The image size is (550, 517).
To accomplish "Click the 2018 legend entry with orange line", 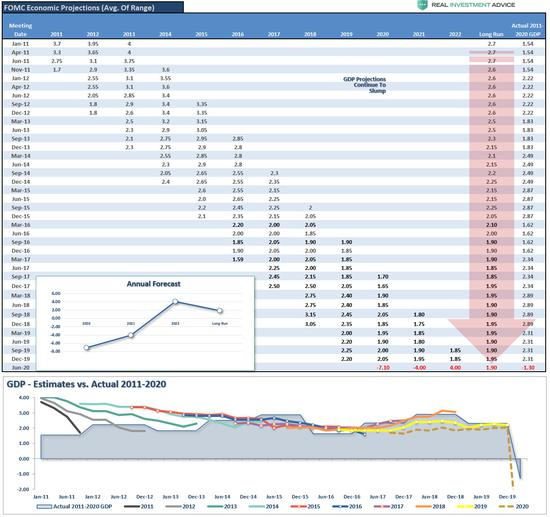I will coord(430,506).
